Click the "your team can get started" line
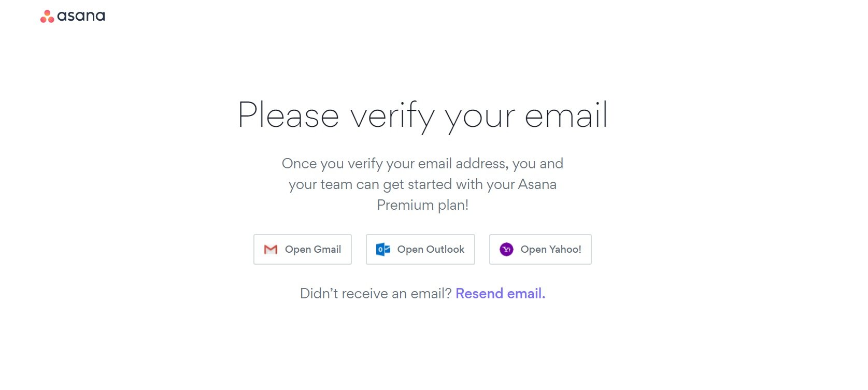Viewport: 868px width, 390px height. pos(422,185)
